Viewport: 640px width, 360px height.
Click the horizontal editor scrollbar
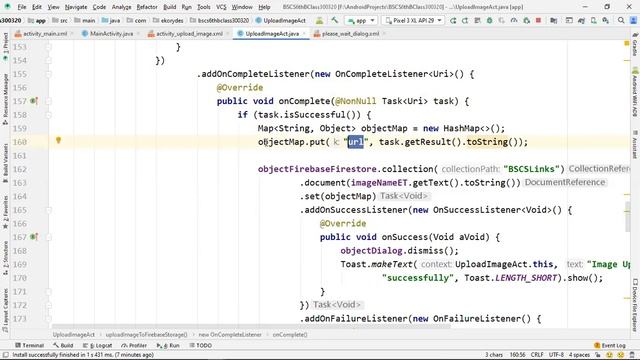coord(251,327)
